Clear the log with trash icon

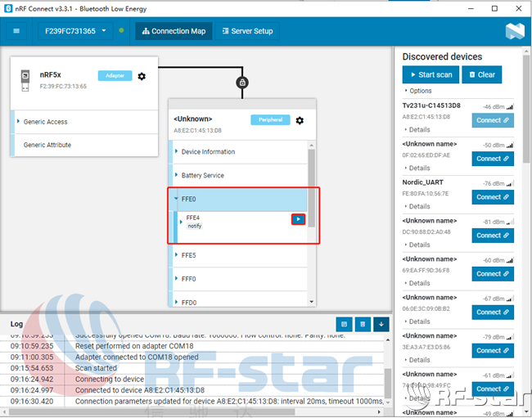tap(364, 324)
